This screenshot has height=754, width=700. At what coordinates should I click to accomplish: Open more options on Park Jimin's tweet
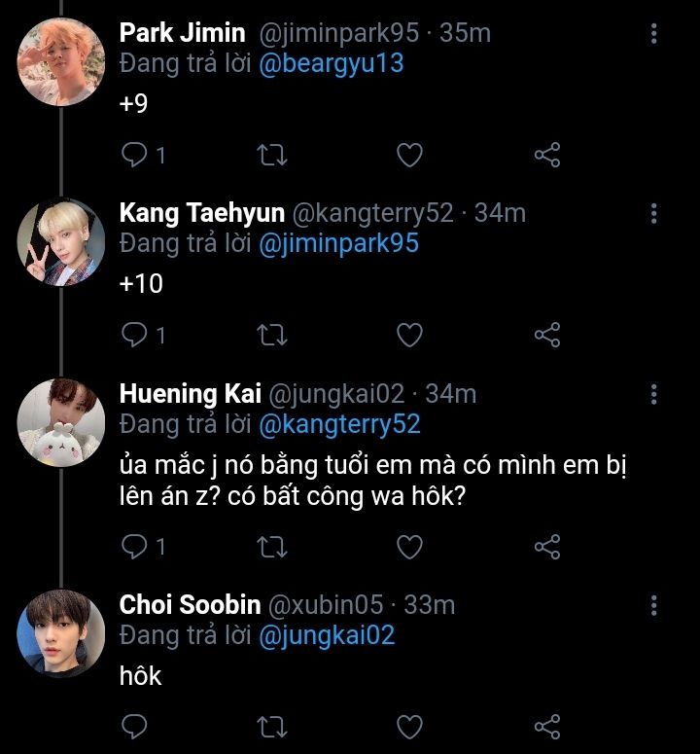pos(654,34)
